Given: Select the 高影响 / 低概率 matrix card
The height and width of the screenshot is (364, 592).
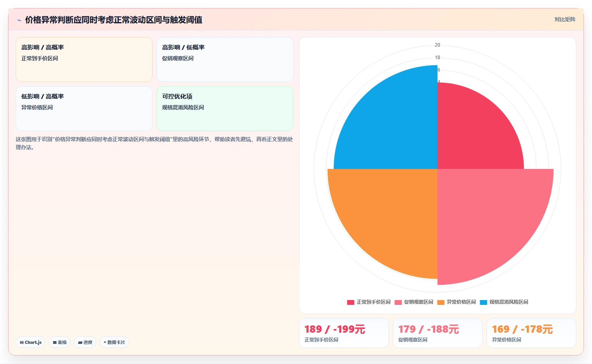Looking at the screenshot, I should click(225, 60).
